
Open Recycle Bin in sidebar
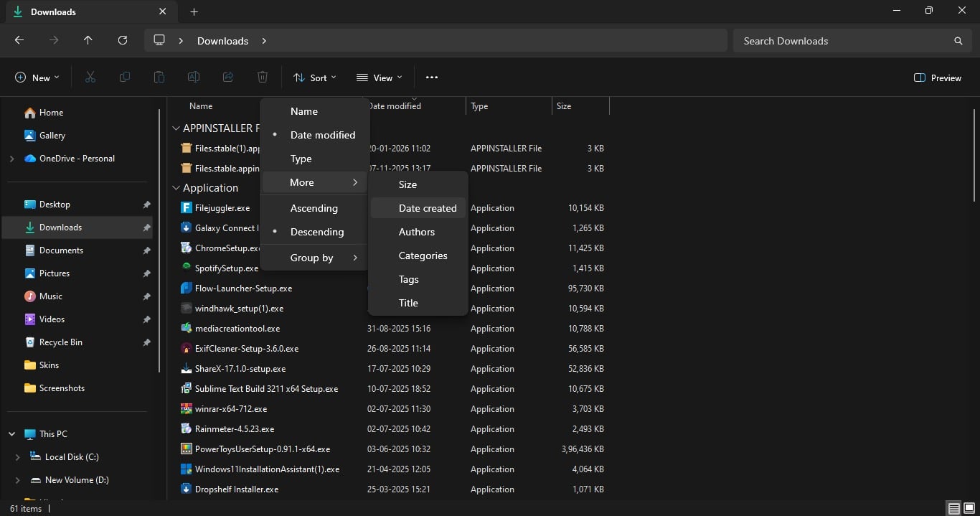pos(79,342)
